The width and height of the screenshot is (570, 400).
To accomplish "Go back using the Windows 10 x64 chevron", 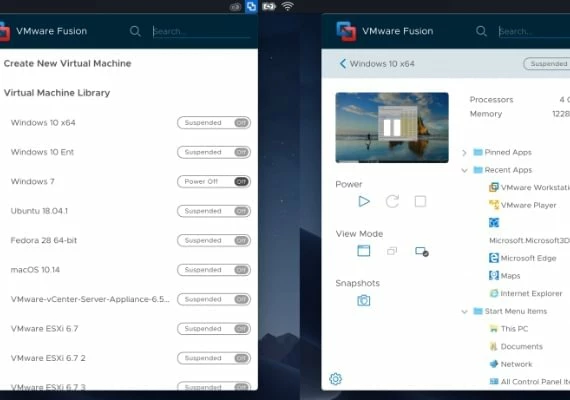I will (x=343, y=64).
